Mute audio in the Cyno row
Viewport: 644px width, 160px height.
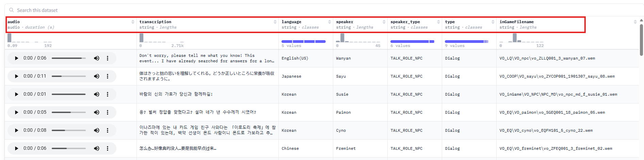(97, 130)
